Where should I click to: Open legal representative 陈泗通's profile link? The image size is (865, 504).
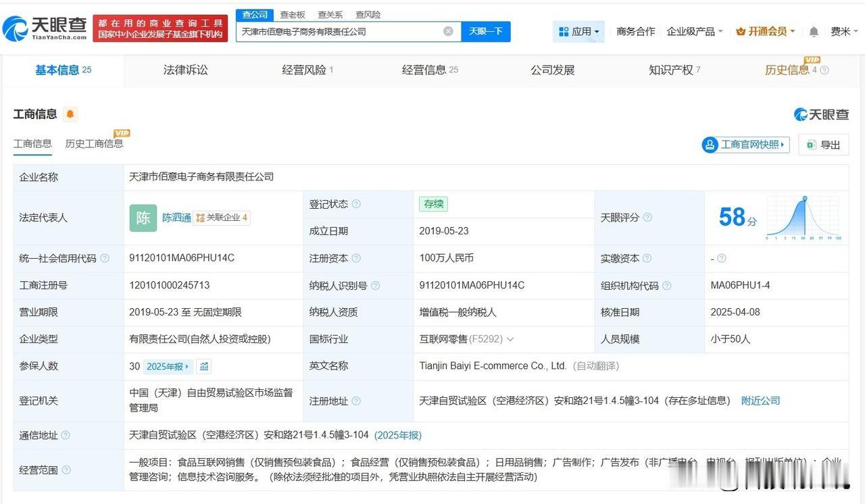(x=176, y=218)
